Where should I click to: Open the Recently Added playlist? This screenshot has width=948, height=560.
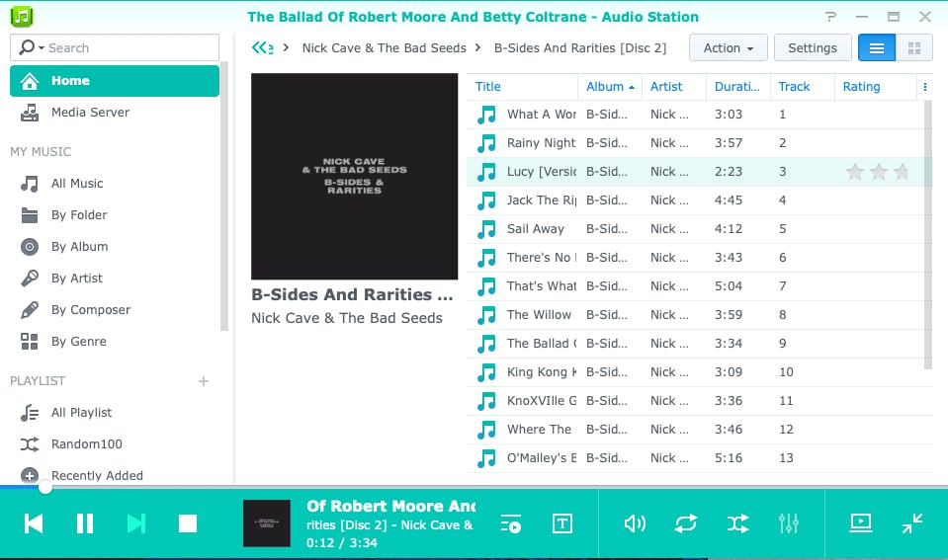click(x=115, y=475)
